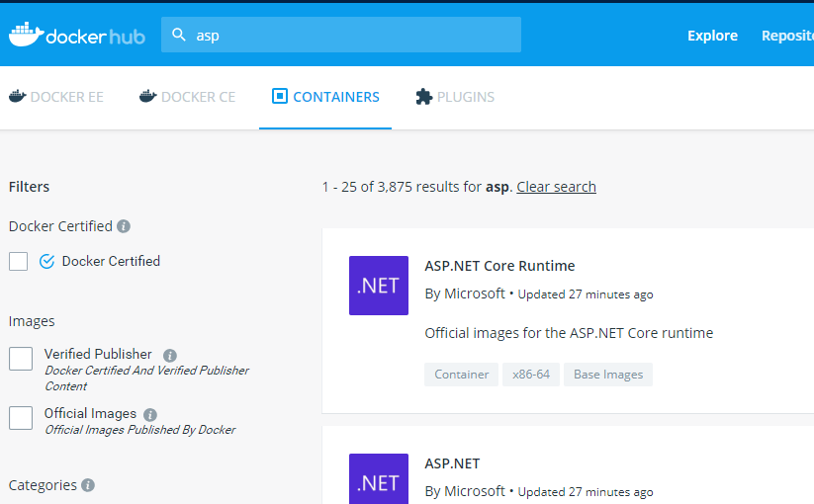Image resolution: width=814 pixels, height=504 pixels.
Task: Click the Docker Certified checkmark badge icon
Action: (x=46, y=261)
